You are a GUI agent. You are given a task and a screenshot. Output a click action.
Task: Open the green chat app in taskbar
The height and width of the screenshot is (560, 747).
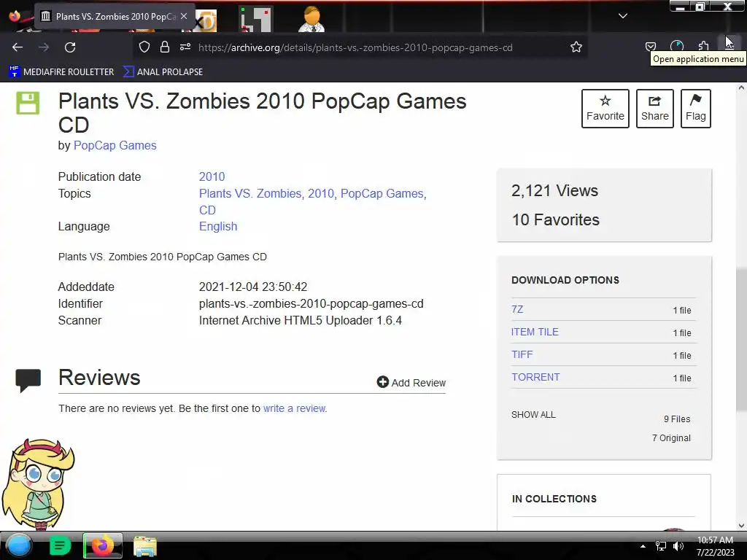point(60,545)
